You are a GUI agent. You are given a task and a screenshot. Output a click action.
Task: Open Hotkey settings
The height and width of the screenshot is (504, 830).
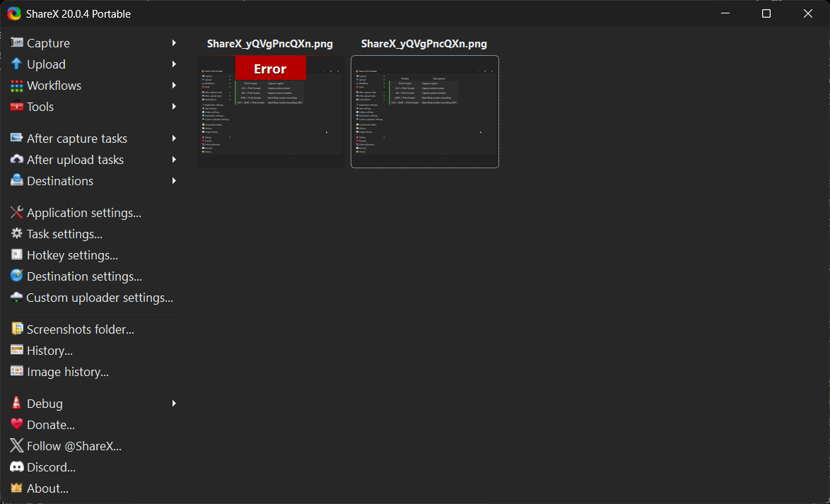94,254
